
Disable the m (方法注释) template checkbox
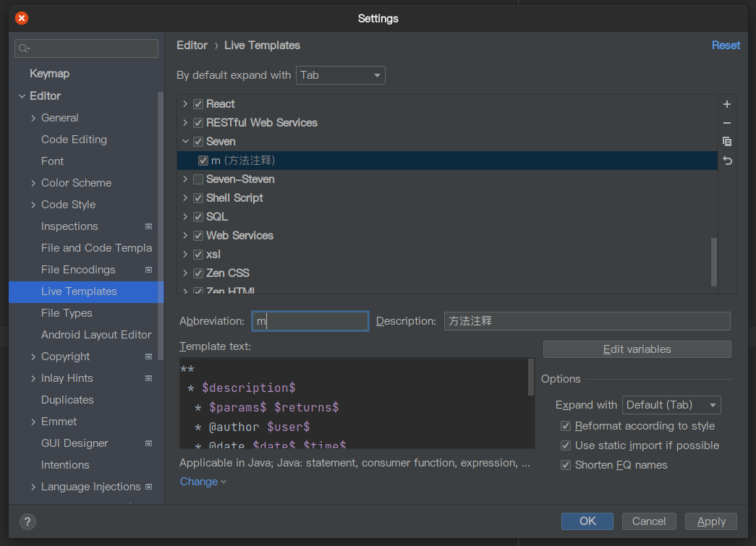coord(203,161)
